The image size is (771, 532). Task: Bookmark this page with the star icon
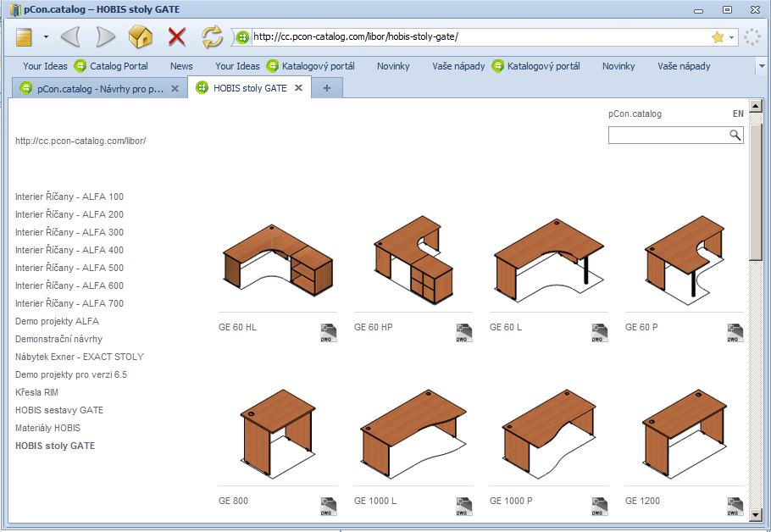[718, 37]
